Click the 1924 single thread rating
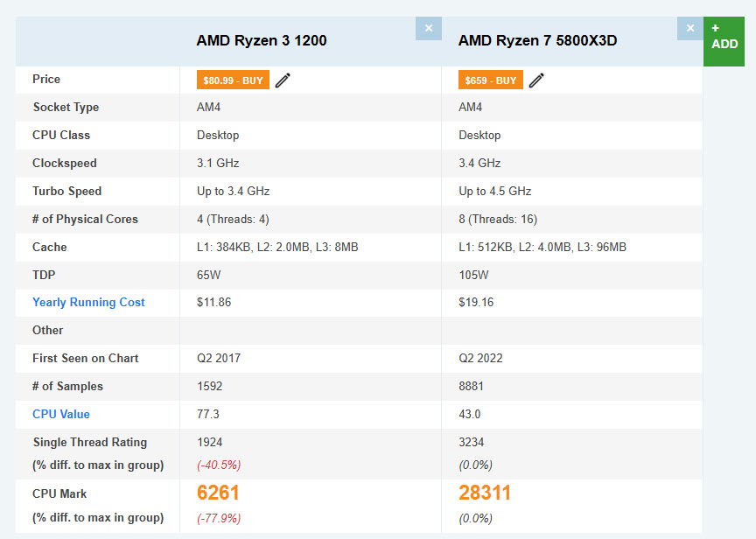The image size is (756, 539). tap(210, 442)
